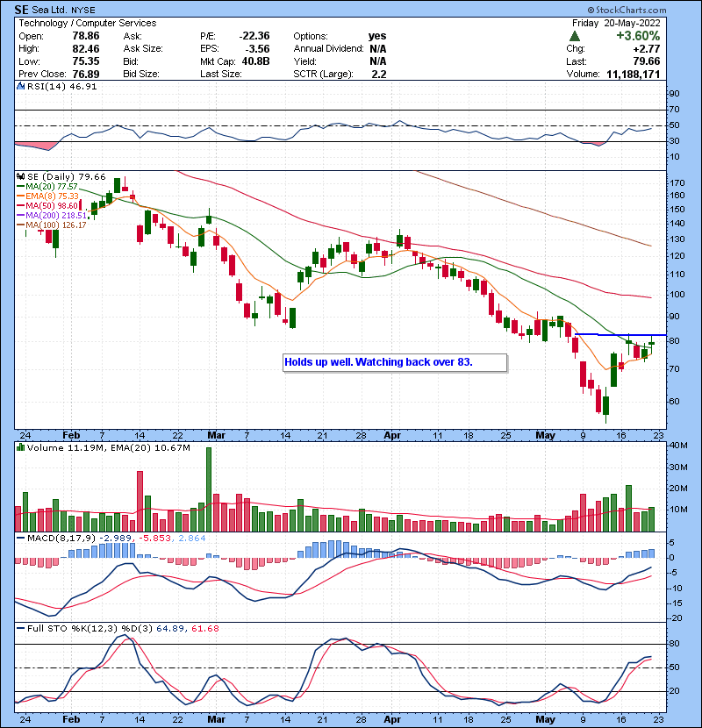The width and height of the screenshot is (702, 728).
Task: Click the Prev Close value 76.89
Action: coord(85,74)
